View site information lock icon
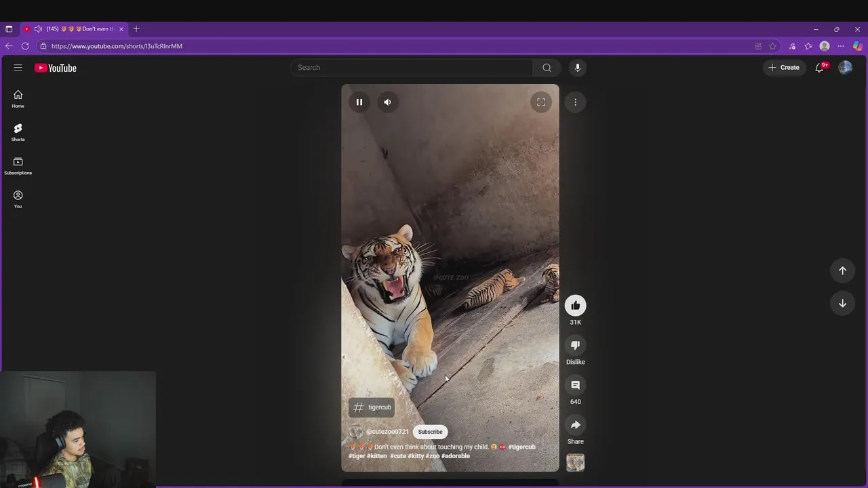This screenshot has height=488, width=868. click(x=43, y=46)
